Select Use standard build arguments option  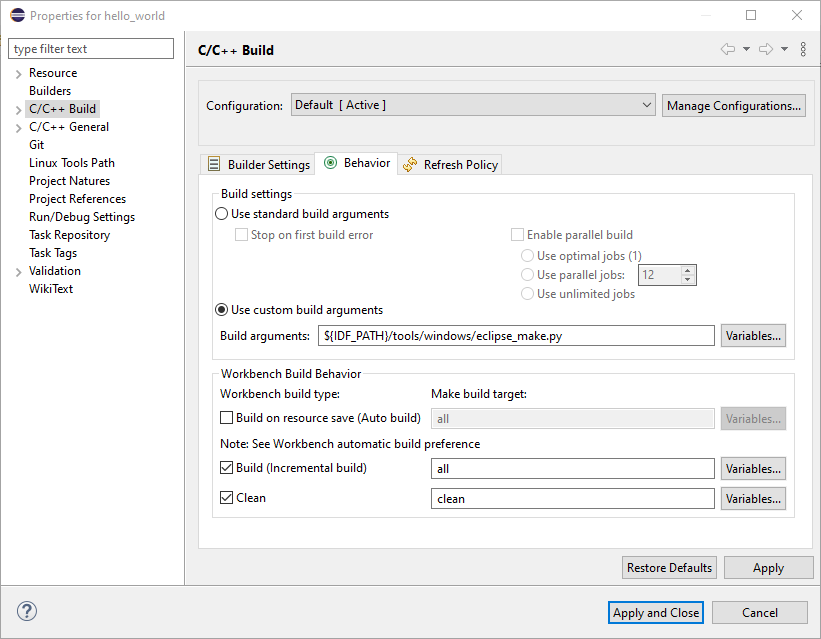coord(222,214)
